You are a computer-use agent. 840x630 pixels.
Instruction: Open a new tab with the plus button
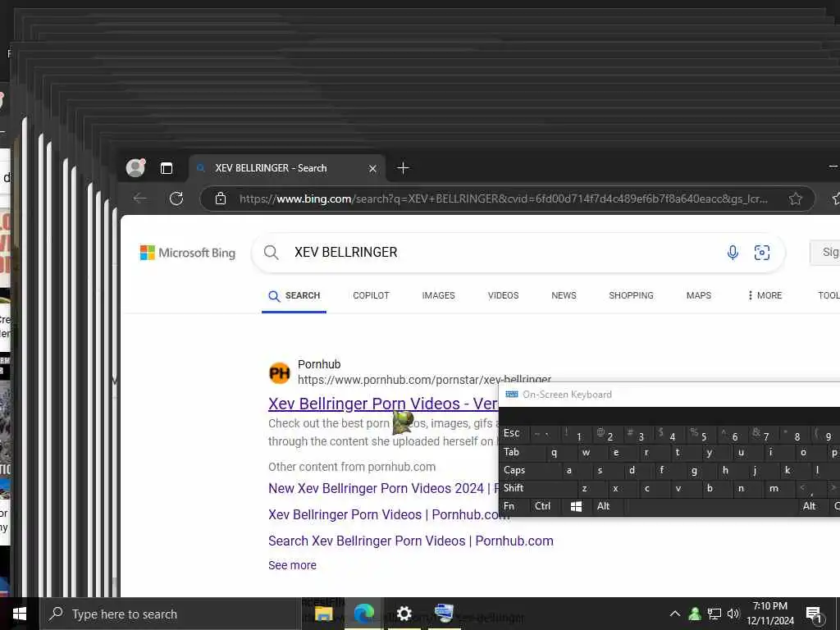tap(403, 168)
